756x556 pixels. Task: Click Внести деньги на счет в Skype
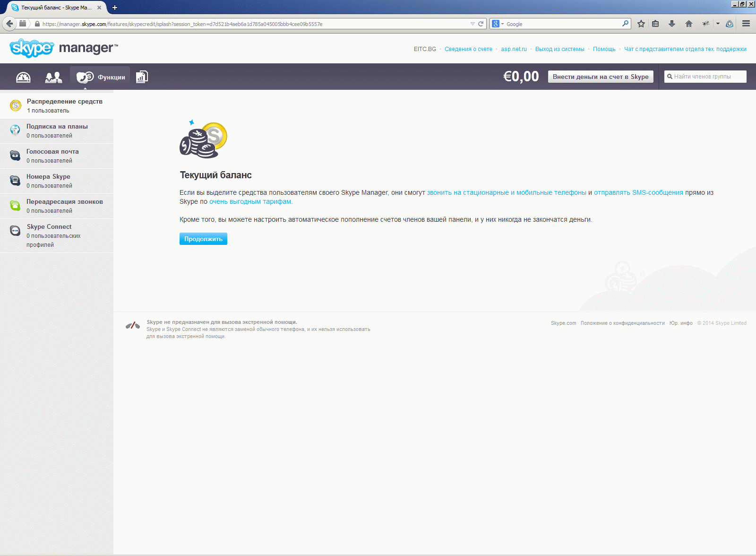(x=601, y=77)
